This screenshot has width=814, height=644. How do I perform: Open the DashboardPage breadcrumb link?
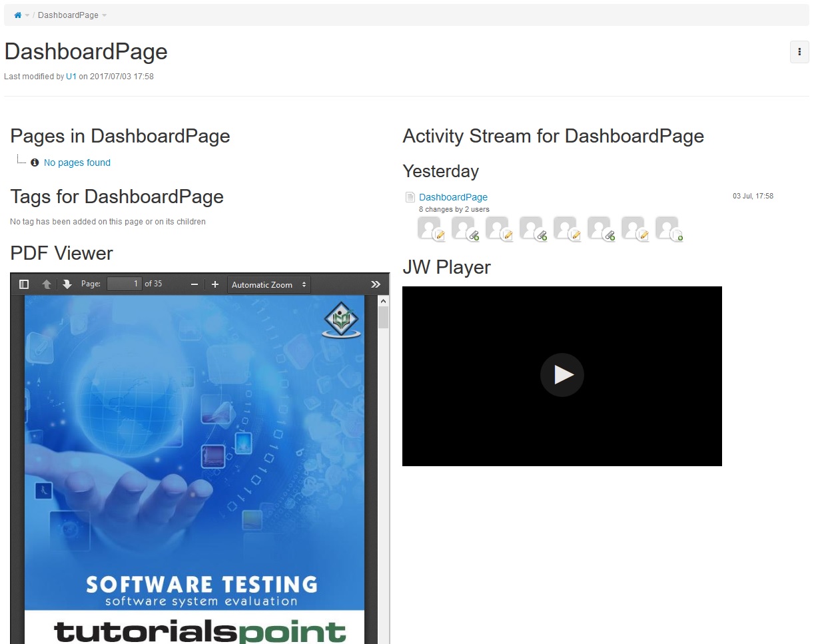point(68,15)
